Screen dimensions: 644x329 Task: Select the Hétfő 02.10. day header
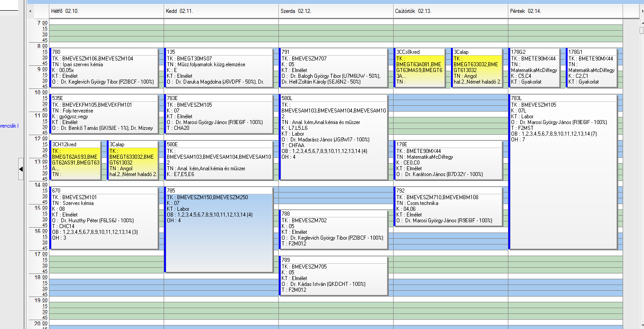(106, 11)
